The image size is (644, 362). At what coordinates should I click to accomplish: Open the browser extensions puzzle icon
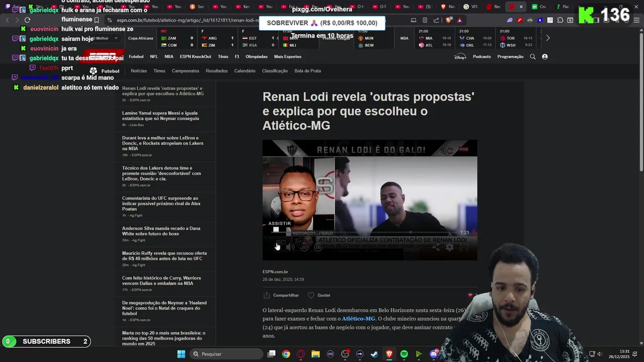click(x=560, y=20)
